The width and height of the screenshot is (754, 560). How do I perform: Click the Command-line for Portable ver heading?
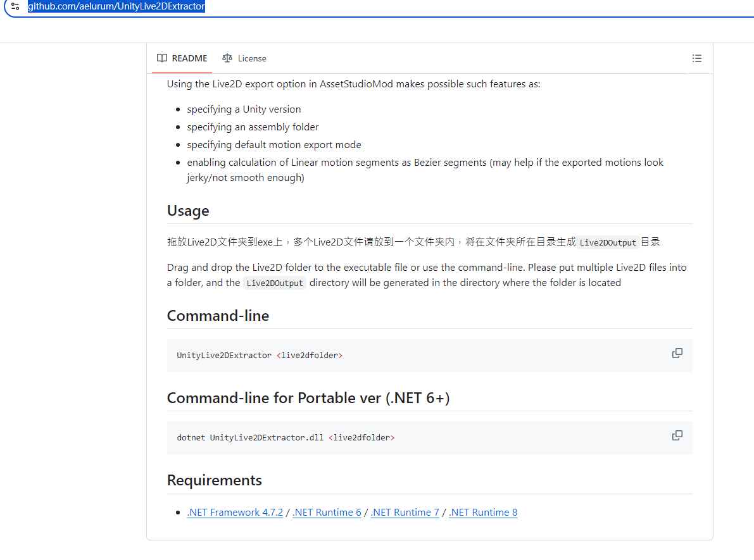tap(308, 398)
